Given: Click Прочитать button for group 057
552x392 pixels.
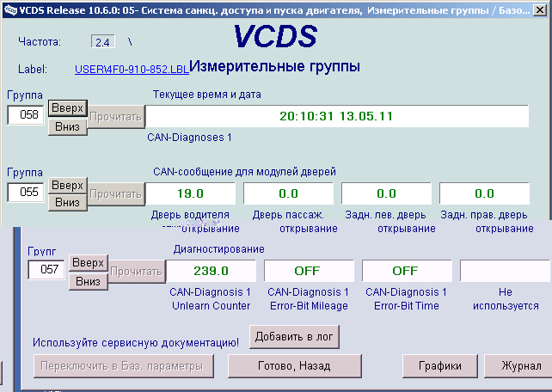Looking at the screenshot, I should pyautogui.click(x=137, y=272).
